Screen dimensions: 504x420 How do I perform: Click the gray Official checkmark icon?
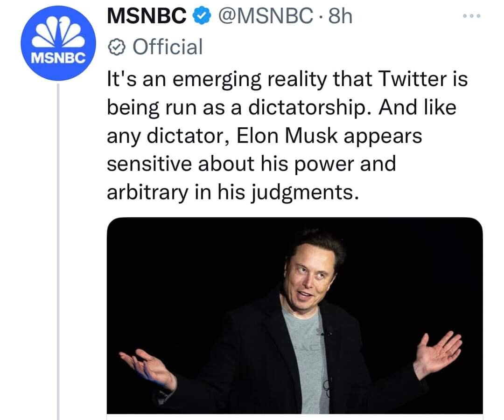click(117, 47)
